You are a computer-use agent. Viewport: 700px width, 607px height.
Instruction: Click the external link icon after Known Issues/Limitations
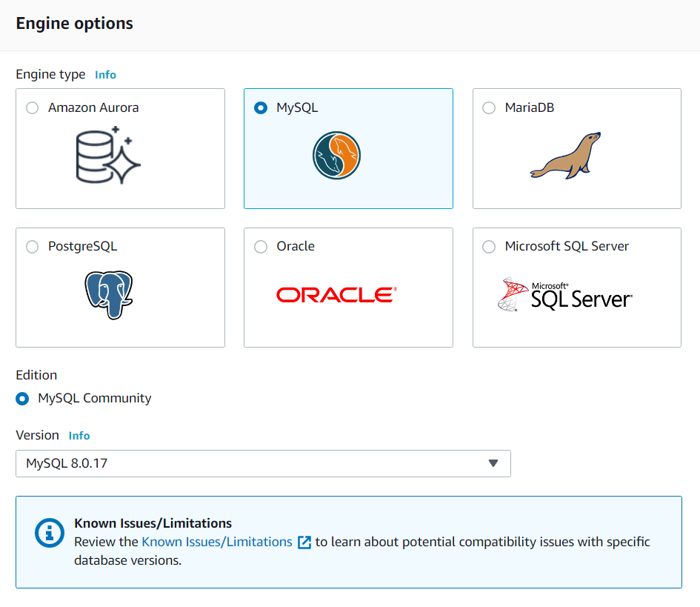tap(304, 543)
